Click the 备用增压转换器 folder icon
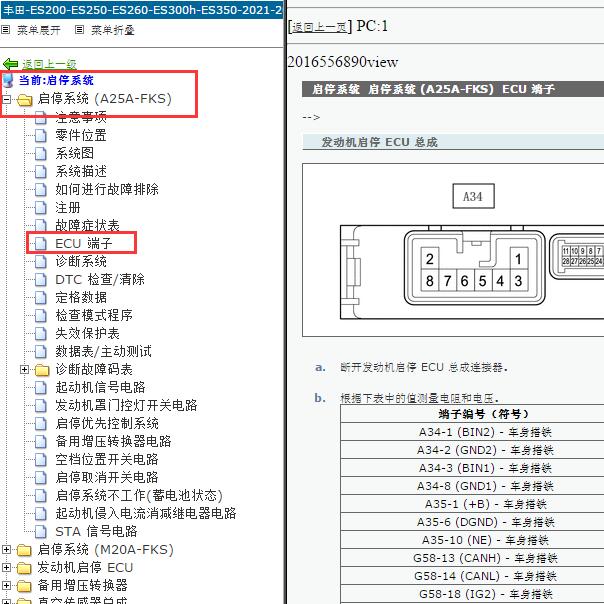This screenshot has width=604, height=604. (24, 586)
